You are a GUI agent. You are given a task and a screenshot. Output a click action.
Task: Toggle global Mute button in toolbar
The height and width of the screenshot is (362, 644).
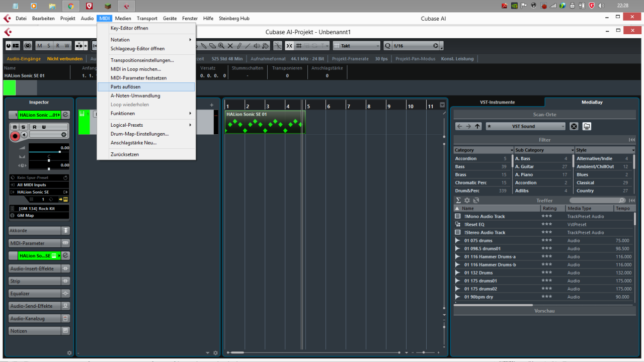(40, 46)
